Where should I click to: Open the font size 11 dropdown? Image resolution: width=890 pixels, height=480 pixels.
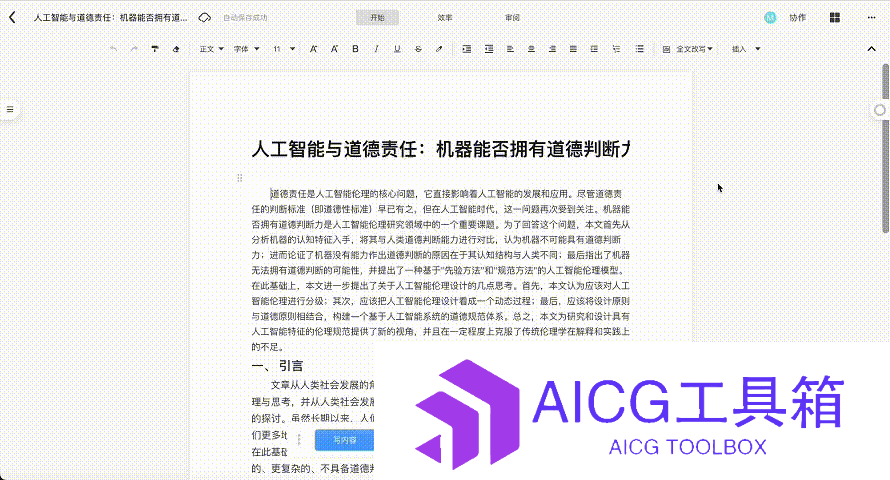click(x=284, y=49)
